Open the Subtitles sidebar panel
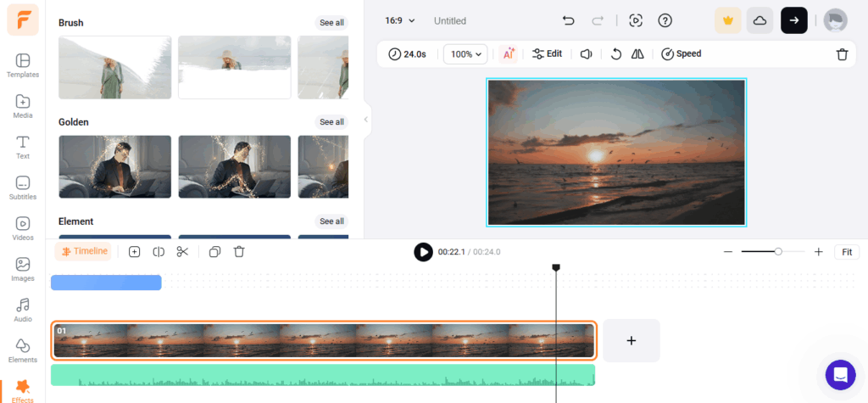 pos(23,188)
